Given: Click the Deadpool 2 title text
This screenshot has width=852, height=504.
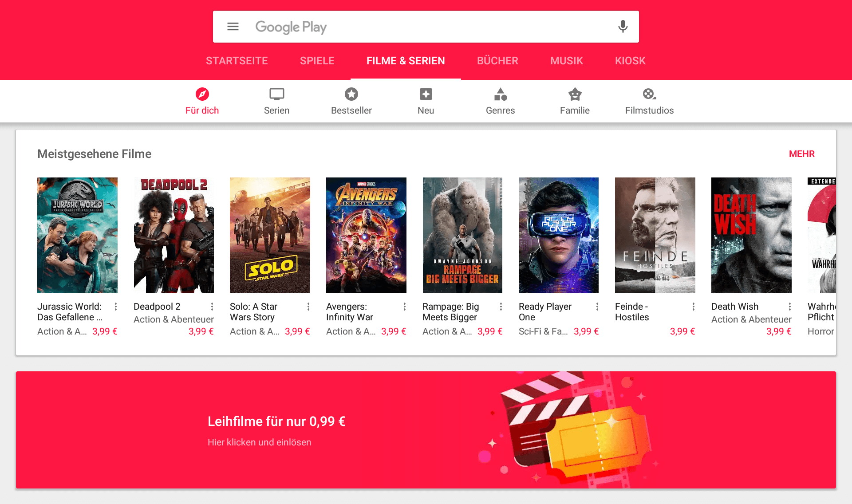Looking at the screenshot, I should pyautogui.click(x=157, y=307).
